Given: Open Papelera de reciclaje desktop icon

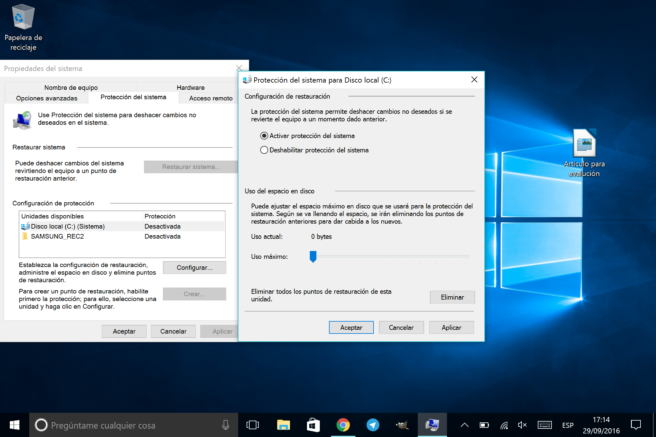Looking at the screenshot, I should pyautogui.click(x=23, y=27).
